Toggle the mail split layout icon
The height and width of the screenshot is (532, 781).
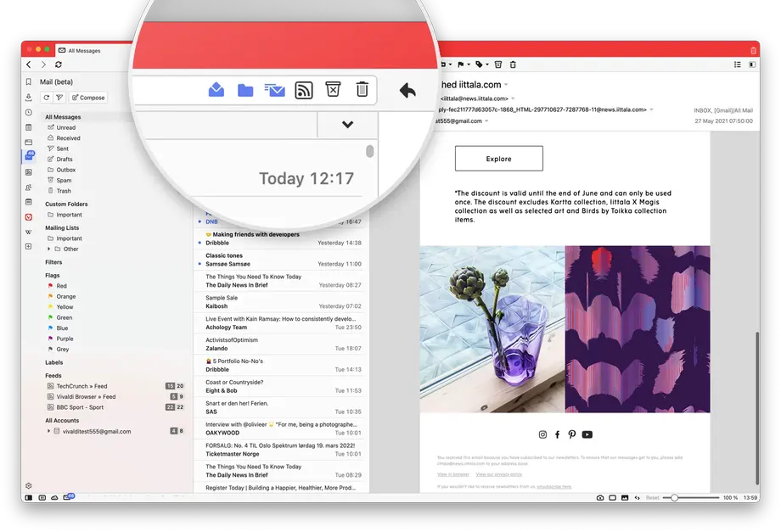tap(752, 64)
